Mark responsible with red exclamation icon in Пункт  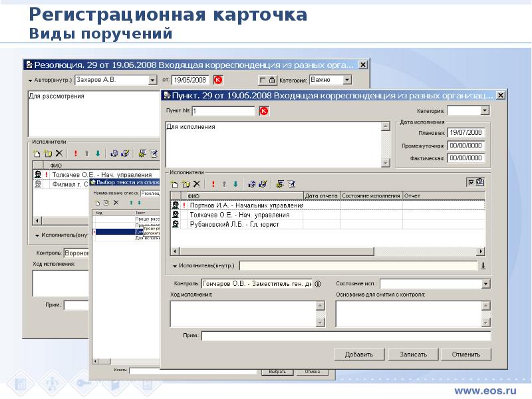point(213,184)
